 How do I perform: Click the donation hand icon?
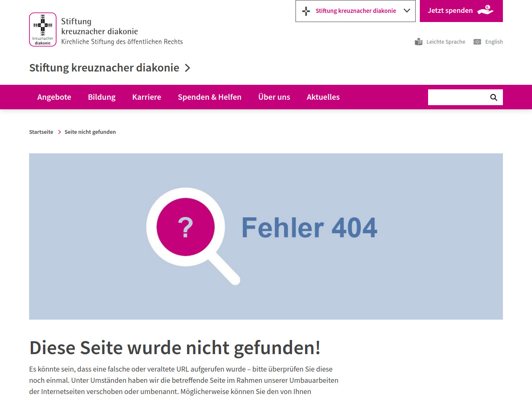485,10
